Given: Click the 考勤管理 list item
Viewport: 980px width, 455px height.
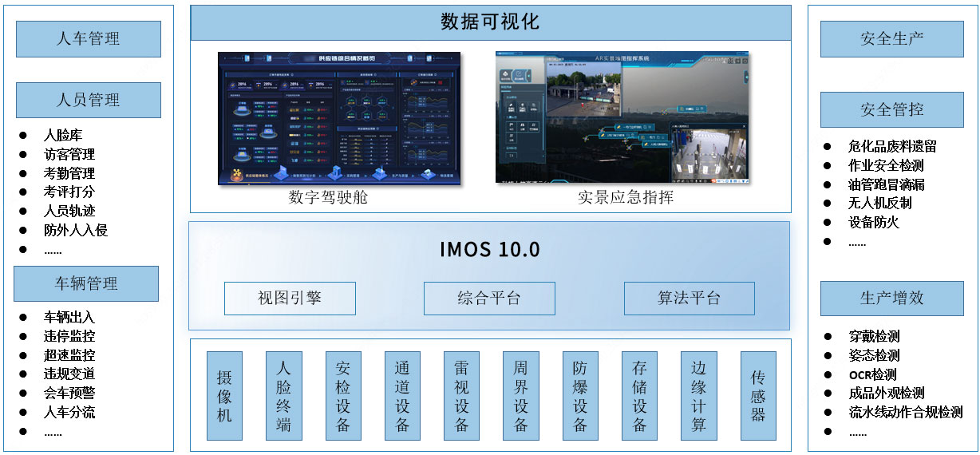Looking at the screenshot, I should 69,173.
